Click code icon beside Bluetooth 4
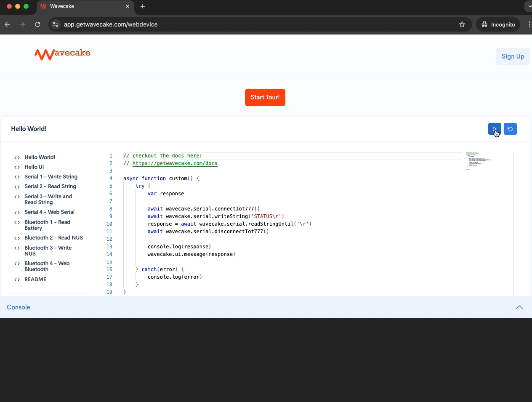This screenshot has width=532, height=402. click(x=17, y=264)
